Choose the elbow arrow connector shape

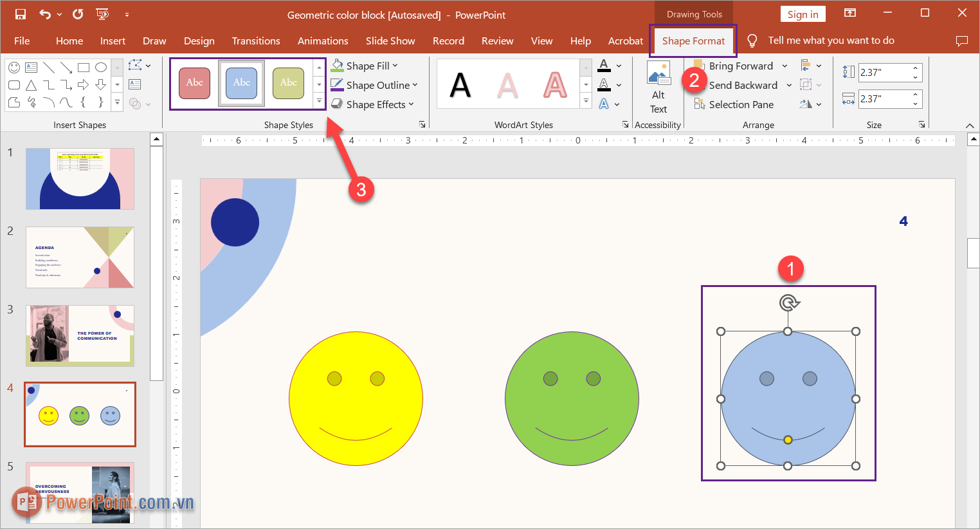pyautogui.click(x=66, y=84)
